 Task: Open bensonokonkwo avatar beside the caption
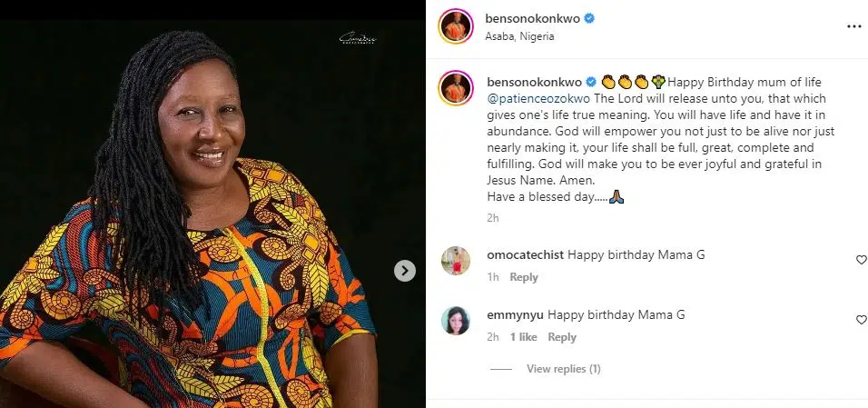coord(455,88)
